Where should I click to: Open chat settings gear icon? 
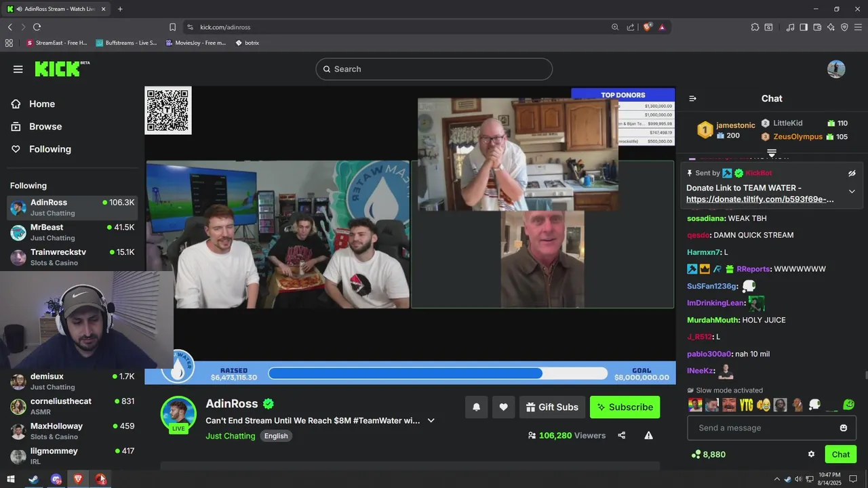tap(811, 454)
